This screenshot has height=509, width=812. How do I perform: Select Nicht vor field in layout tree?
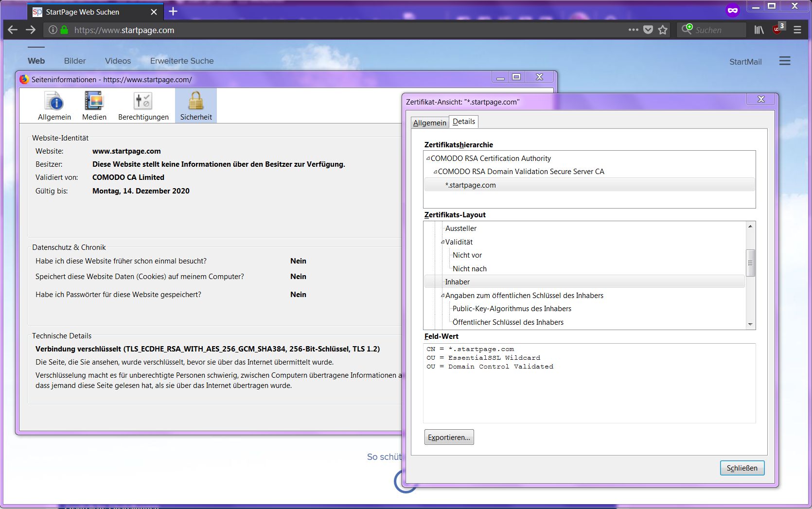[x=467, y=255]
